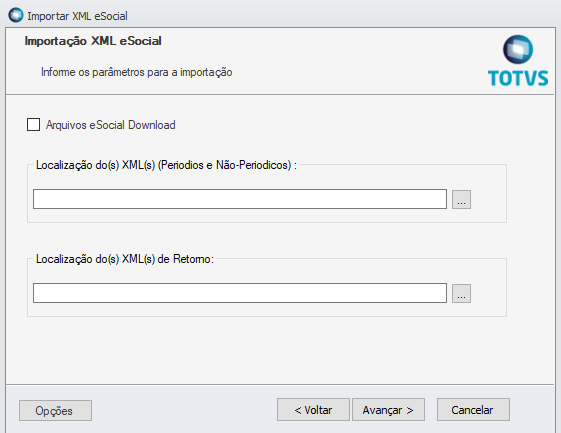Click the TOTVS app icon in title bar

pos(16,15)
